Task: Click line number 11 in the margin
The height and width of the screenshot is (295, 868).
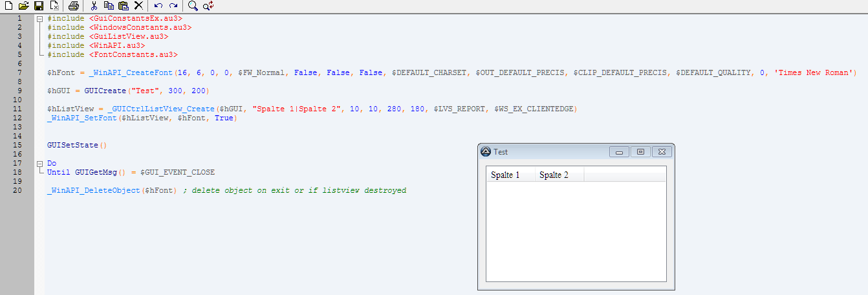Action: pos(19,109)
